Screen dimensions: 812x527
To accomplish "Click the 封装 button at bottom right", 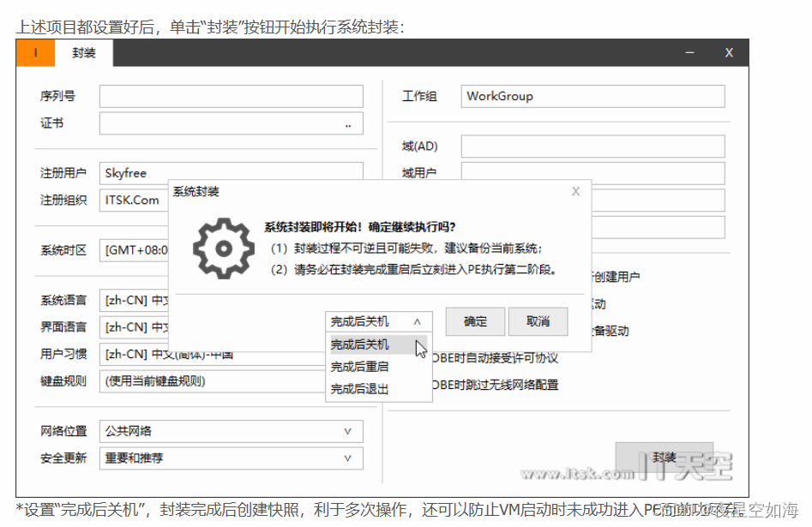I will [665, 457].
